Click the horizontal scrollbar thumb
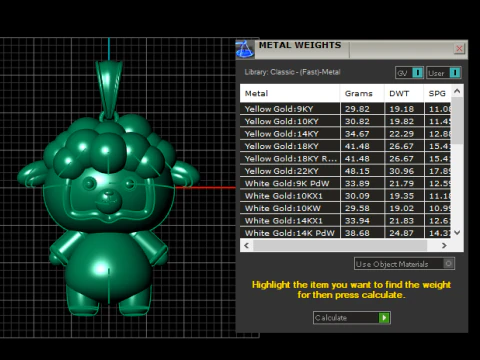480x360 pixels. pos(340,246)
